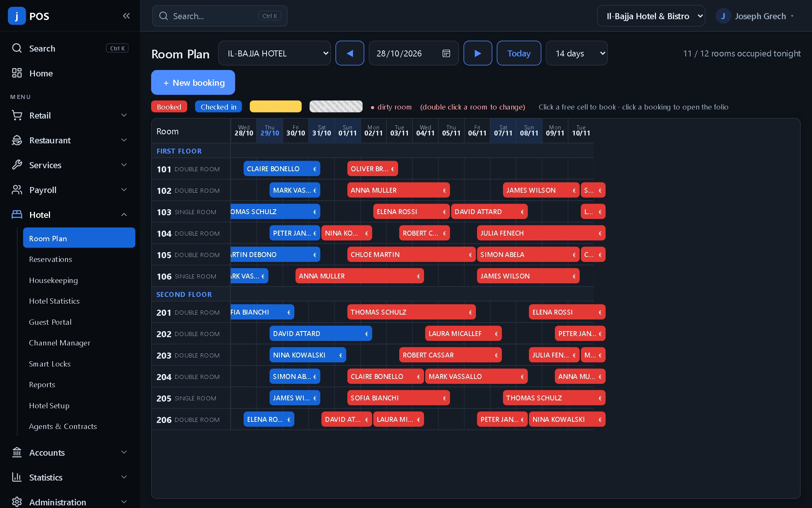Click the J logo of the POS app
This screenshot has width=812, height=508.
tap(17, 16)
